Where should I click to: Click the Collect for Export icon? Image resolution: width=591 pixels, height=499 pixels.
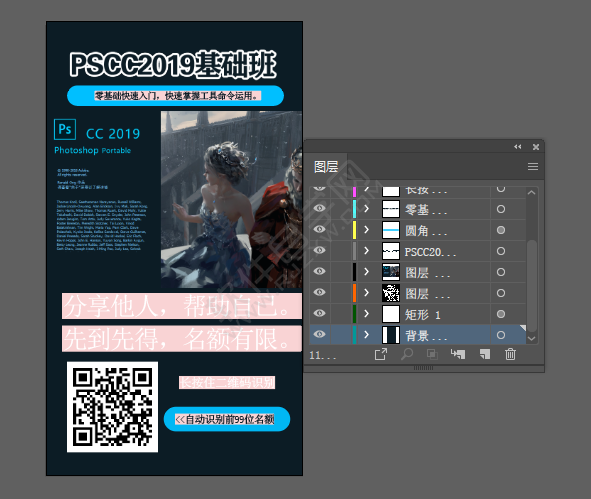click(381, 354)
